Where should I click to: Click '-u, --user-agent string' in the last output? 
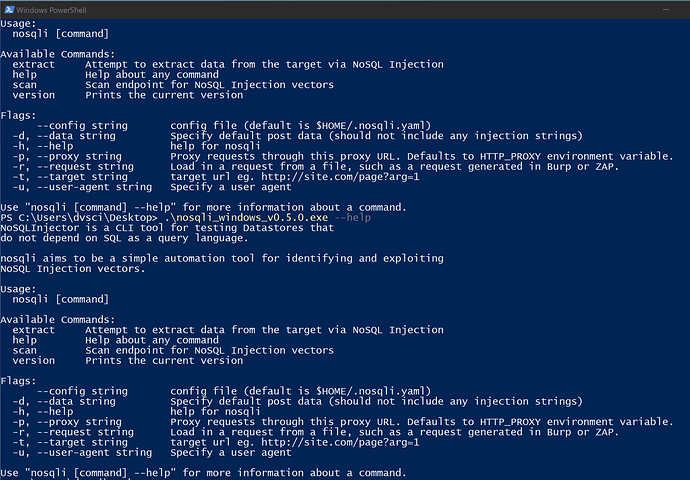coord(82,452)
